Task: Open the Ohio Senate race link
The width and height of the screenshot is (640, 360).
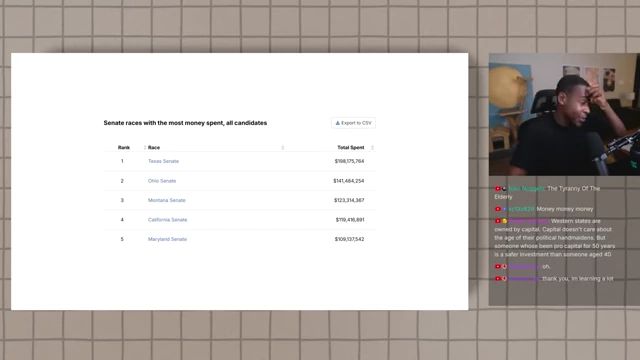Action: click(x=162, y=181)
